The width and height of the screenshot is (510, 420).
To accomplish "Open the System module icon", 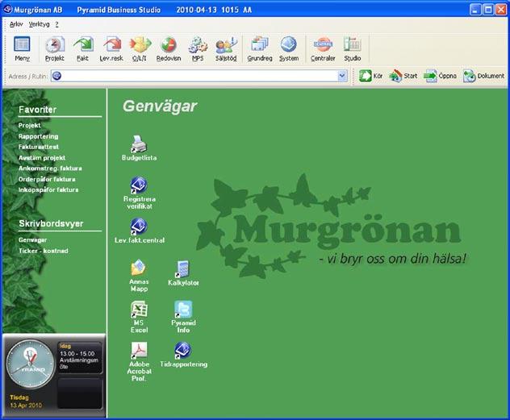I will click(x=289, y=48).
